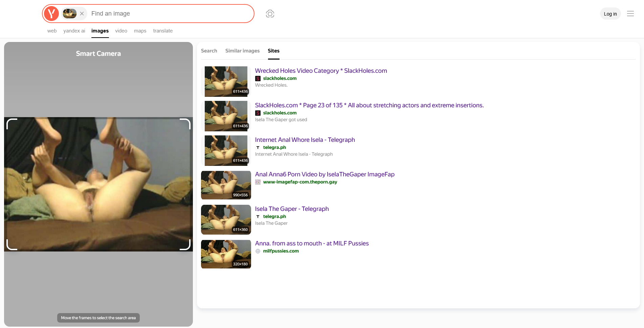Open the video search section
This screenshot has height=328, width=644.
coord(121,31)
